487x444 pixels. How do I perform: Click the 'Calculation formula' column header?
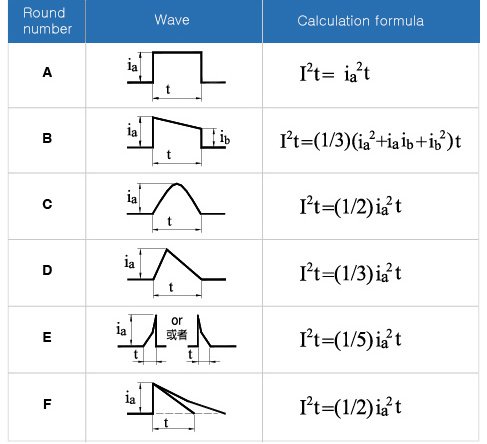360,21
